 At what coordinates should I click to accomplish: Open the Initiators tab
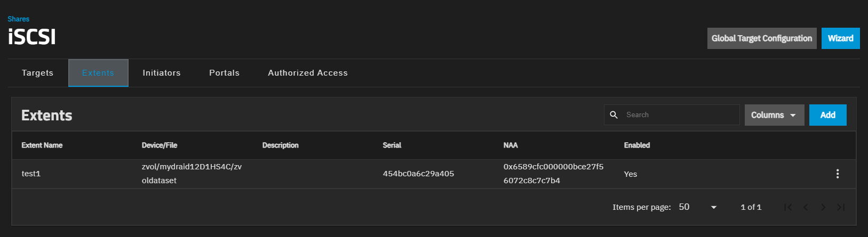(x=162, y=73)
